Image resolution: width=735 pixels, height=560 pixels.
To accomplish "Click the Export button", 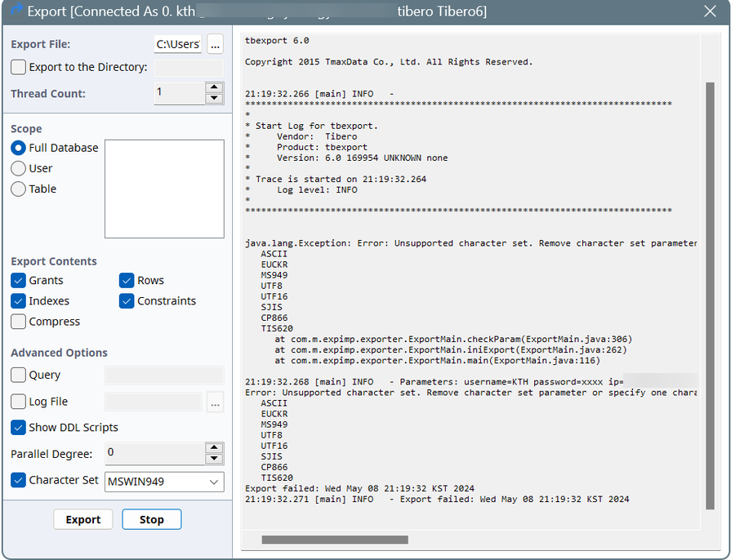I will click(83, 520).
